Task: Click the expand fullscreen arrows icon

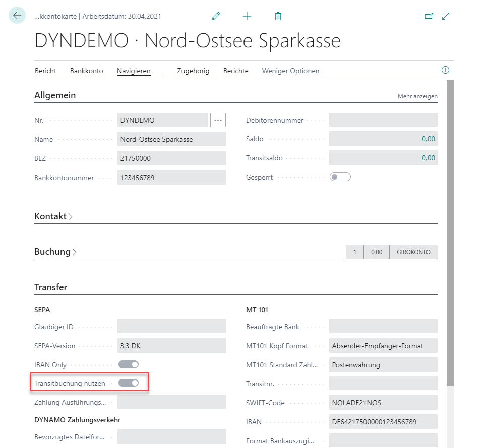Action: [x=446, y=16]
